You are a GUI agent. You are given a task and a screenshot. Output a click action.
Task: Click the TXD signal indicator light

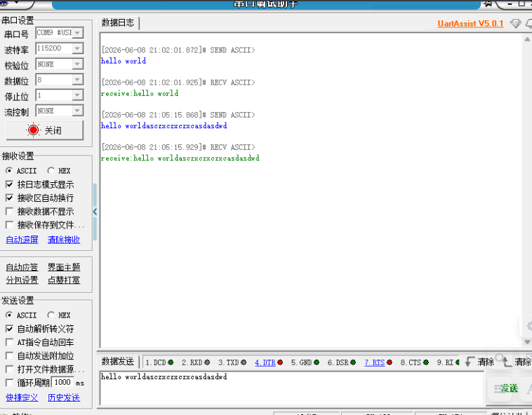[x=244, y=362]
